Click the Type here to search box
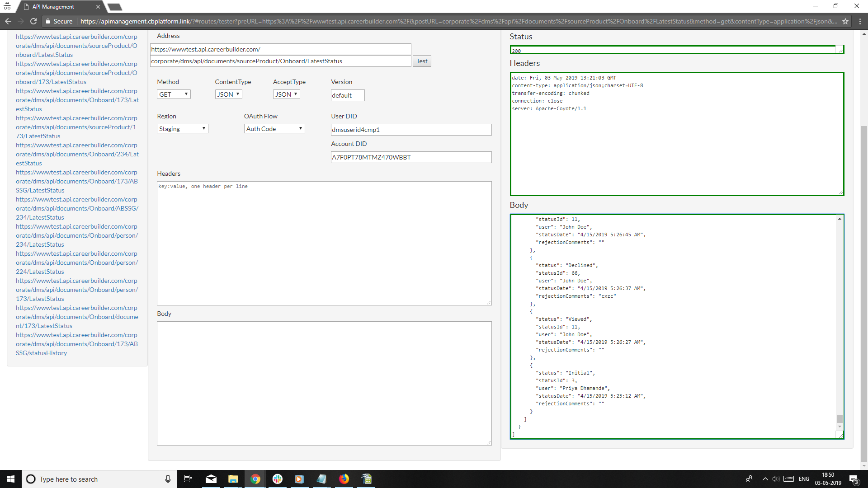The height and width of the screenshot is (488, 868). pyautogui.click(x=99, y=479)
